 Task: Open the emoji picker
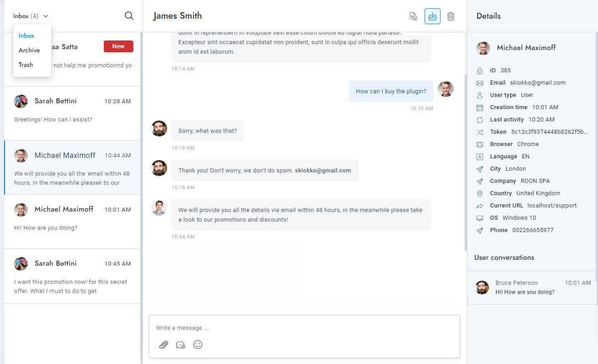point(198,345)
